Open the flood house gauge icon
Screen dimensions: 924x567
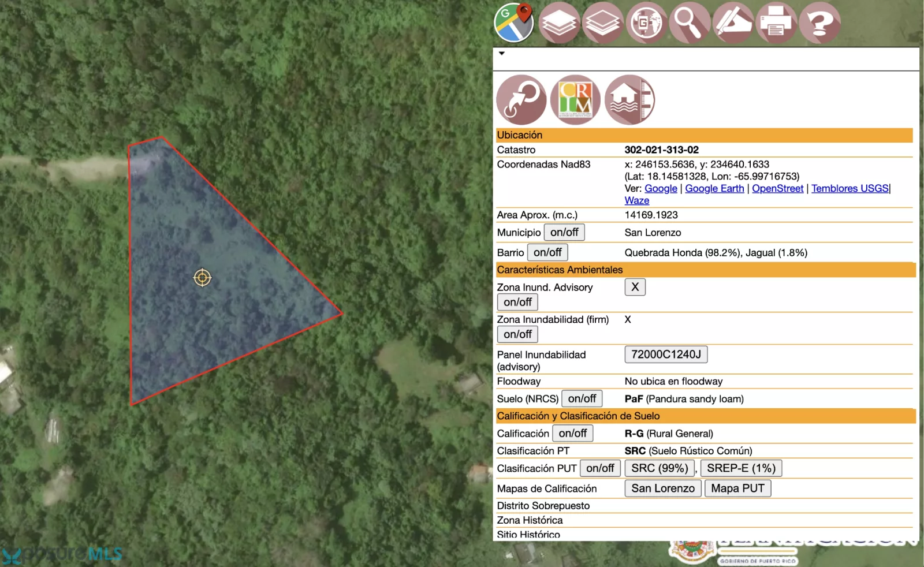[x=629, y=100]
